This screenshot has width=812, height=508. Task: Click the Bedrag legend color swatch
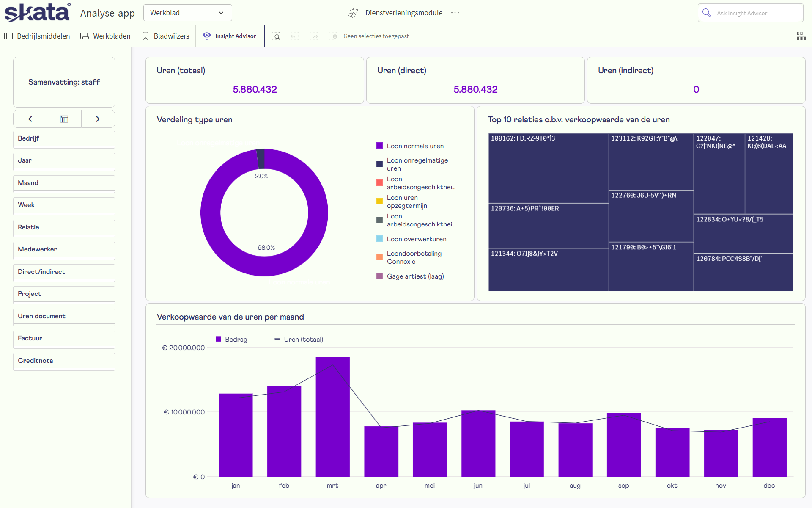tap(219, 339)
